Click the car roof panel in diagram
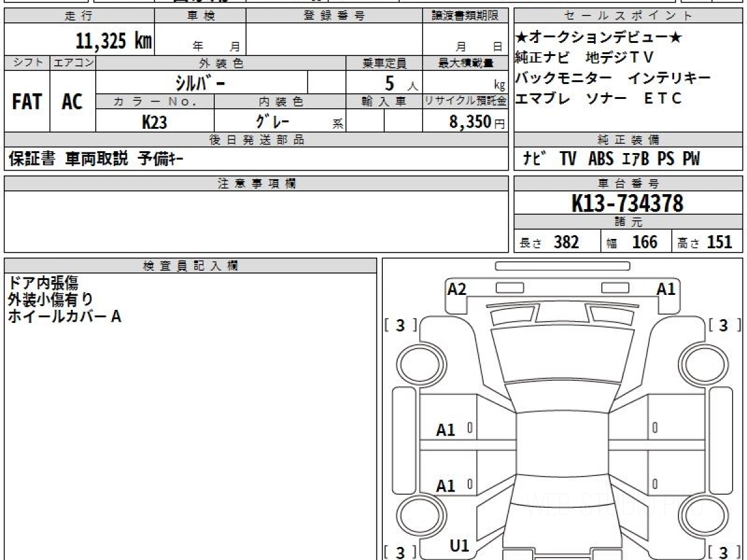The image size is (747, 560). [561, 449]
